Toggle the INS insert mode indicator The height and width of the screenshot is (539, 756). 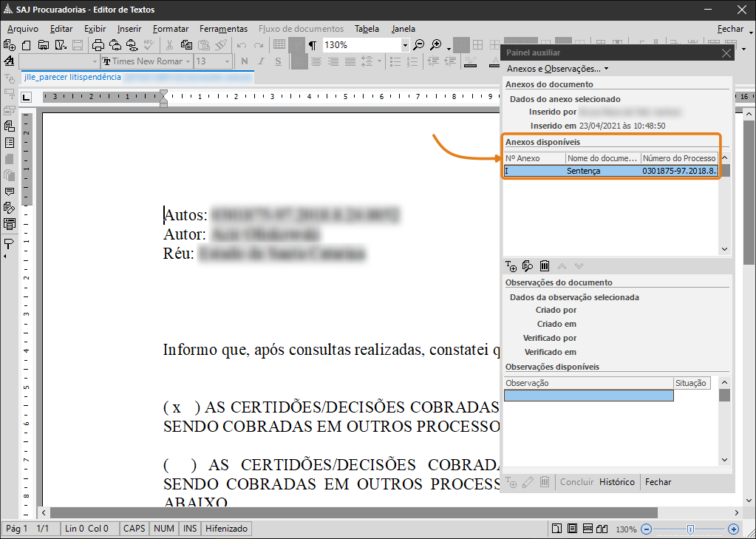[190, 529]
